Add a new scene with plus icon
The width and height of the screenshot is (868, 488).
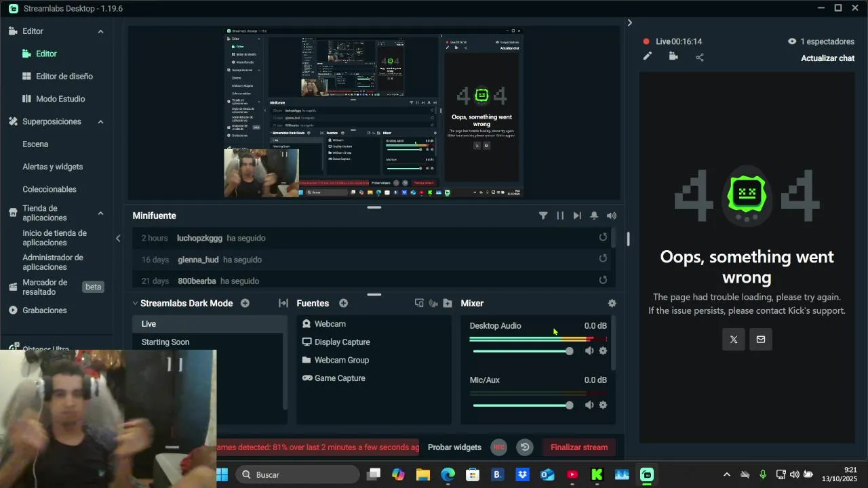[x=245, y=303]
